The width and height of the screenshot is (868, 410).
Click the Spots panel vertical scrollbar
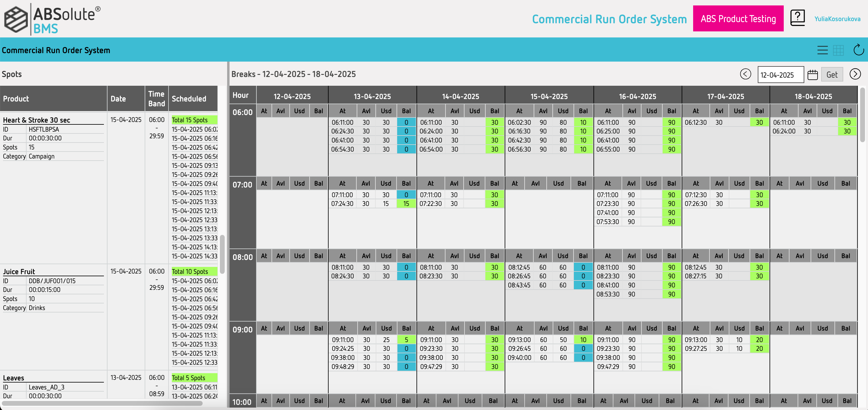click(x=222, y=254)
